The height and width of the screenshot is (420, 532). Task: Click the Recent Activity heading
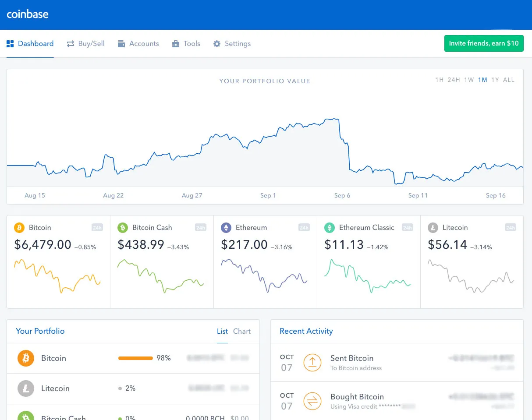pyautogui.click(x=306, y=331)
